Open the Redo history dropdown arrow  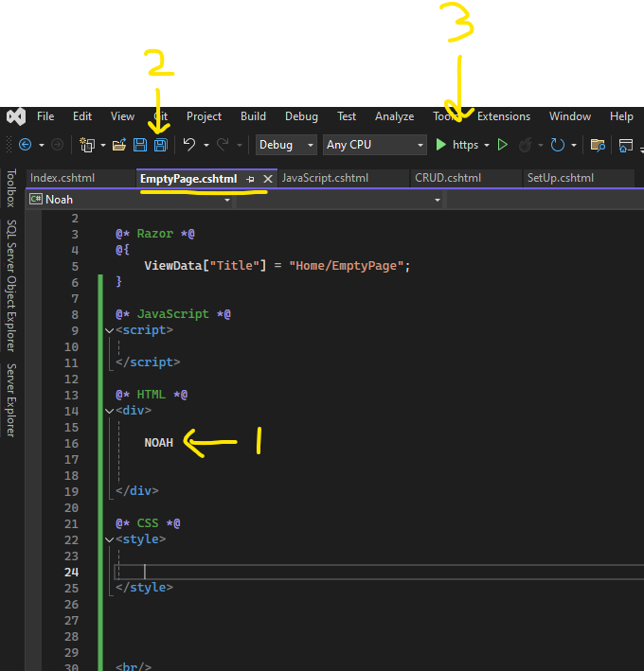click(240, 146)
